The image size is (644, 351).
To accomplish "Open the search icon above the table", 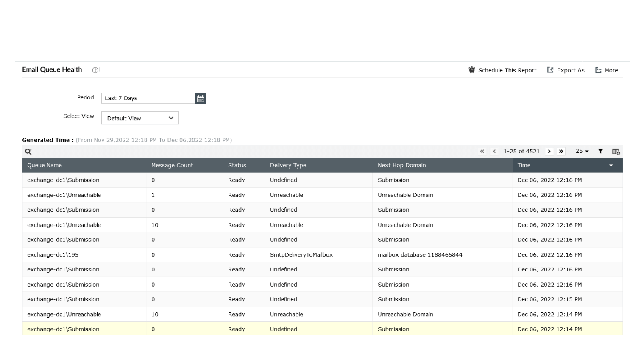I will 28,151.
